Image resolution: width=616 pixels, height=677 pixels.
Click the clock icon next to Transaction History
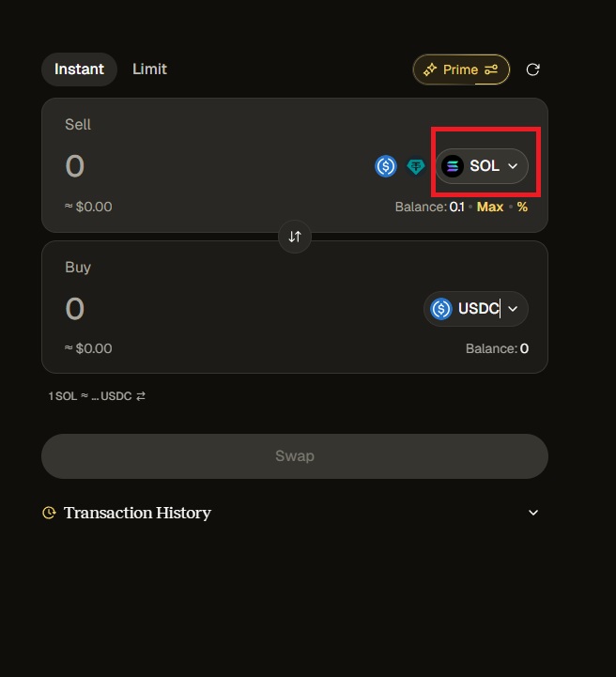coord(49,513)
